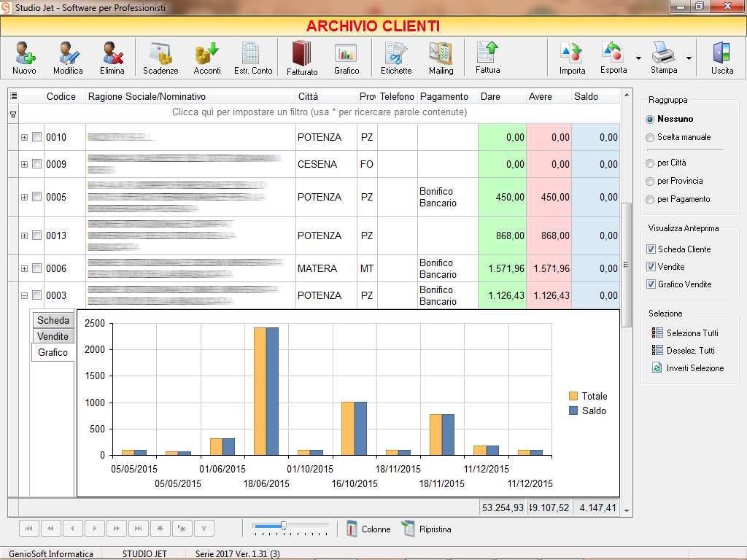Expand client row 0005
The width and height of the screenshot is (747, 560).
pyautogui.click(x=24, y=197)
